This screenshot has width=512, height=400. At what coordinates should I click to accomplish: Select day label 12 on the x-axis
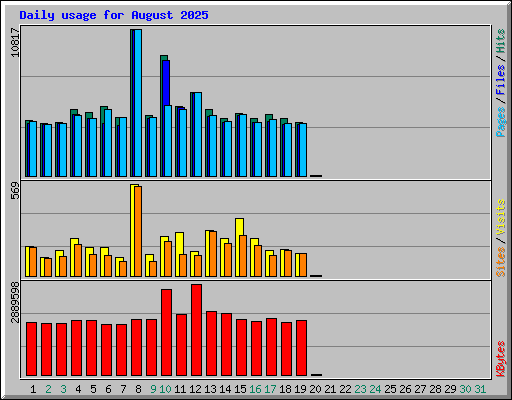pyautogui.click(x=195, y=389)
